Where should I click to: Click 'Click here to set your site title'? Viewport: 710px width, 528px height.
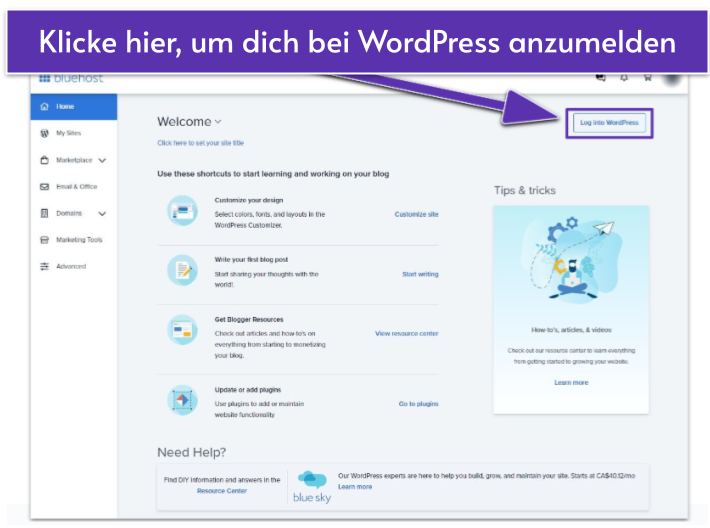(201, 143)
